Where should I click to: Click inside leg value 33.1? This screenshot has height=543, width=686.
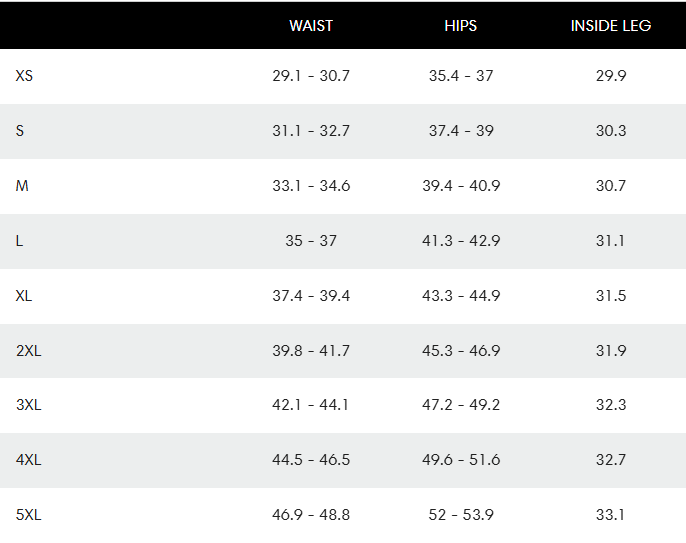[611, 515]
